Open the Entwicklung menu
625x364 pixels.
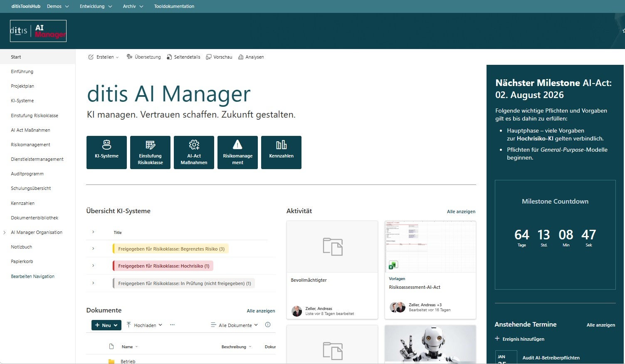tap(96, 6)
